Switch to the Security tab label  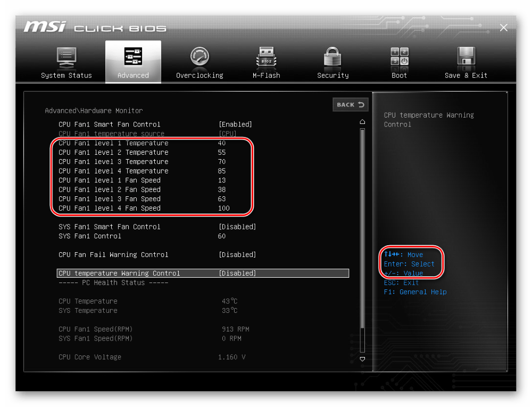(332, 76)
